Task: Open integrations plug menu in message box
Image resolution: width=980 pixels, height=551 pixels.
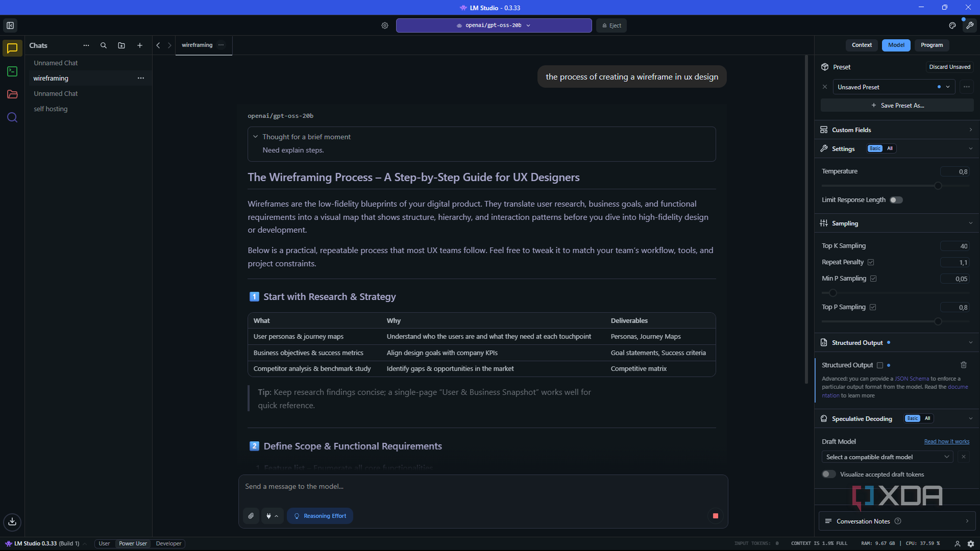Action: (x=272, y=516)
